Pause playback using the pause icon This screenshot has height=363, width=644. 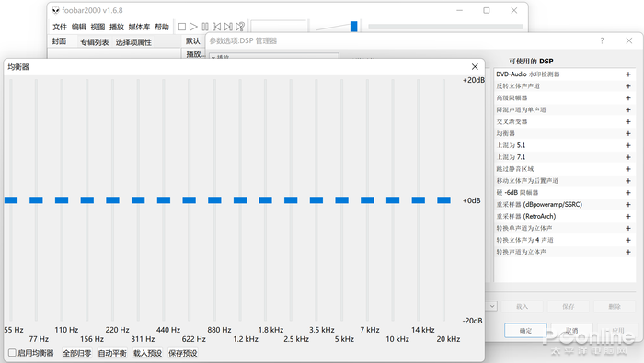tap(205, 27)
